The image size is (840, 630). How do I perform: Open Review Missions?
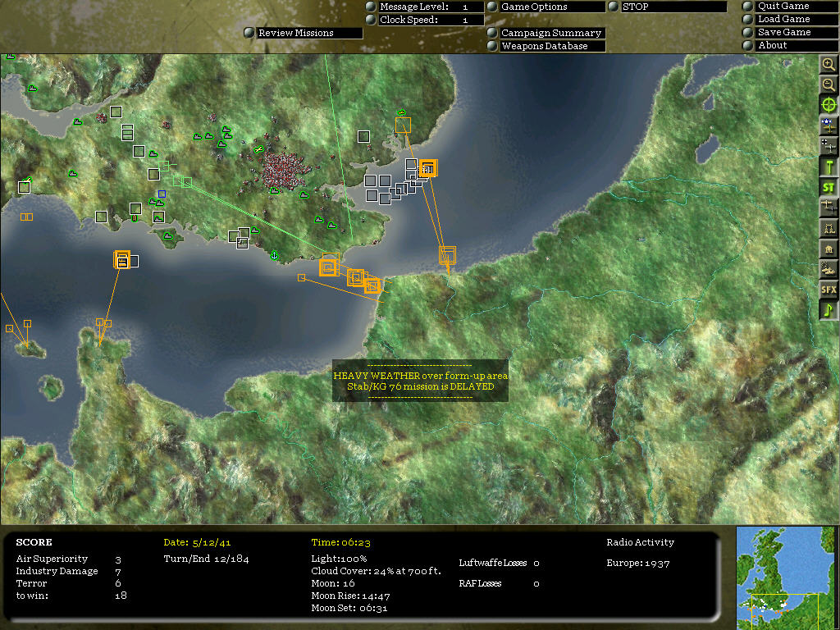(x=309, y=33)
